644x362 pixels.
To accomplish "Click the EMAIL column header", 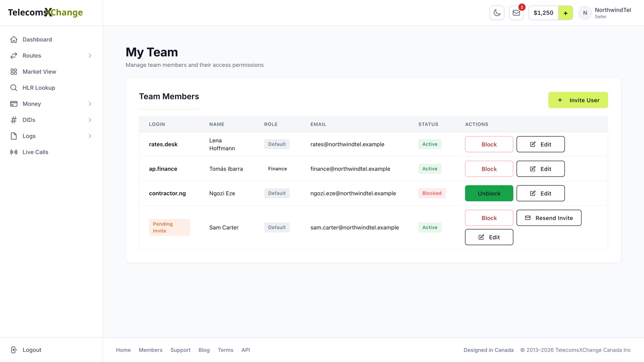I will point(318,124).
